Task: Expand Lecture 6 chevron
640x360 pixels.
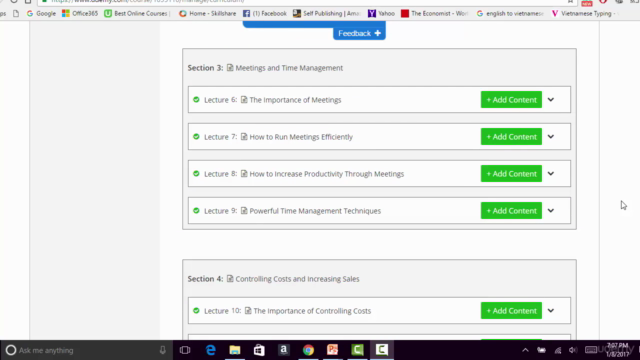Action: (x=551, y=100)
